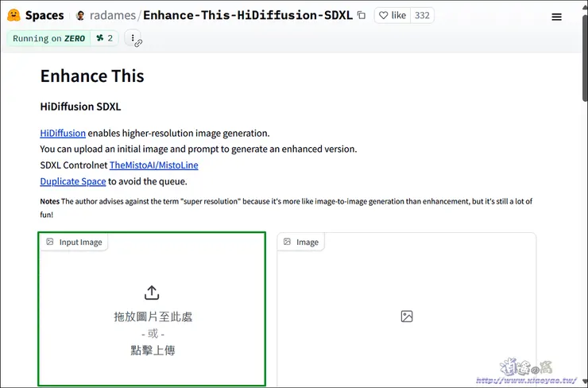Copy the space name using copy icon
This screenshot has width=588, height=388.
[x=362, y=15]
